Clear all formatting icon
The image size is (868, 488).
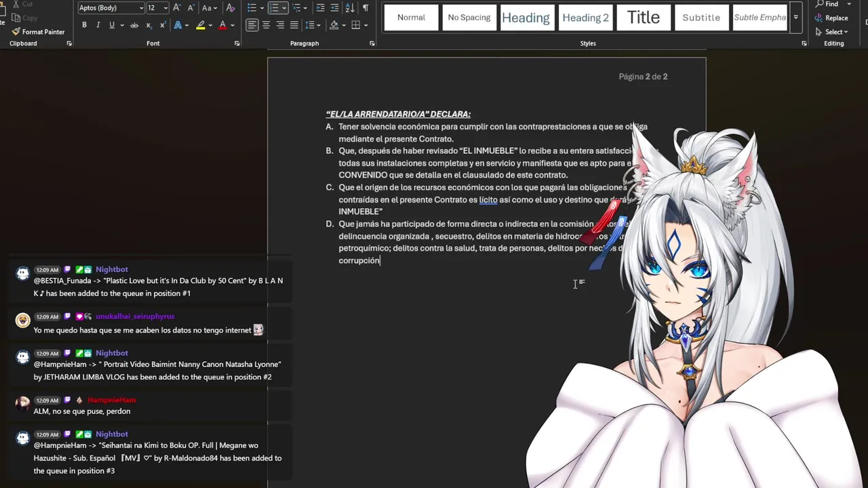(x=230, y=7)
